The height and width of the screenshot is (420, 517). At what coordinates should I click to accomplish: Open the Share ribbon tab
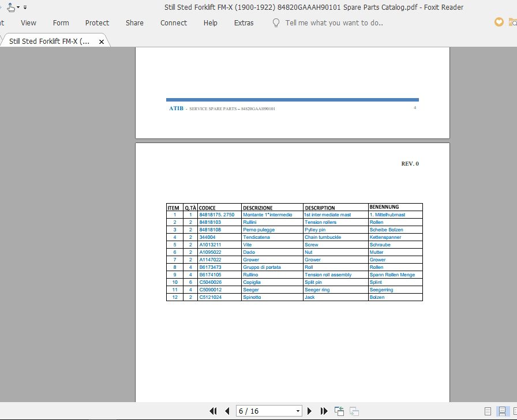(134, 22)
